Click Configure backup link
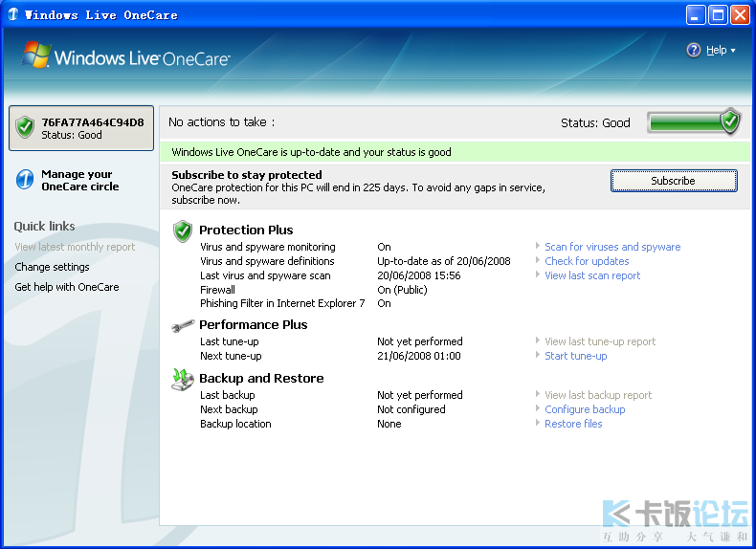The width and height of the screenshot is (756, 549). pyautogui.click(x=585, y=409)
